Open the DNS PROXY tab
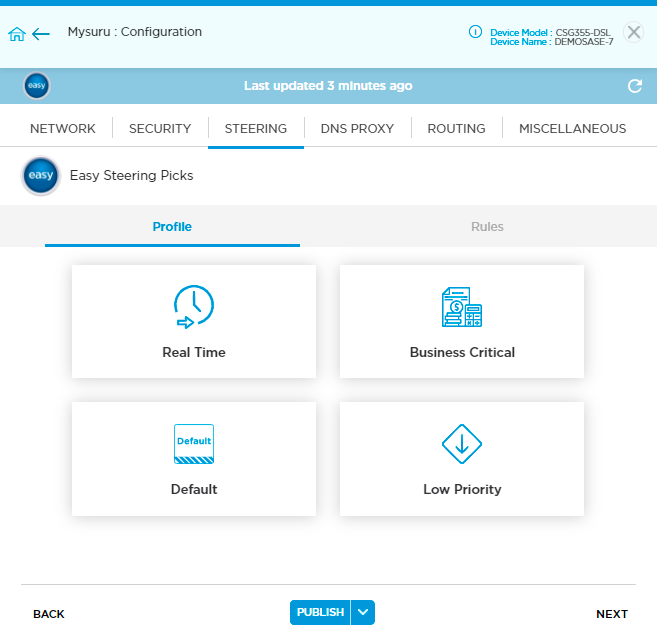 pos(357,129)
